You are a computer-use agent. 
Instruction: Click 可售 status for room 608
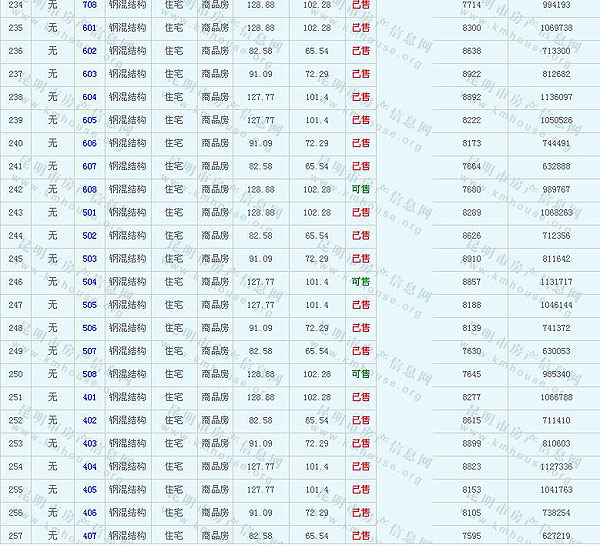[x=360, y=189]
